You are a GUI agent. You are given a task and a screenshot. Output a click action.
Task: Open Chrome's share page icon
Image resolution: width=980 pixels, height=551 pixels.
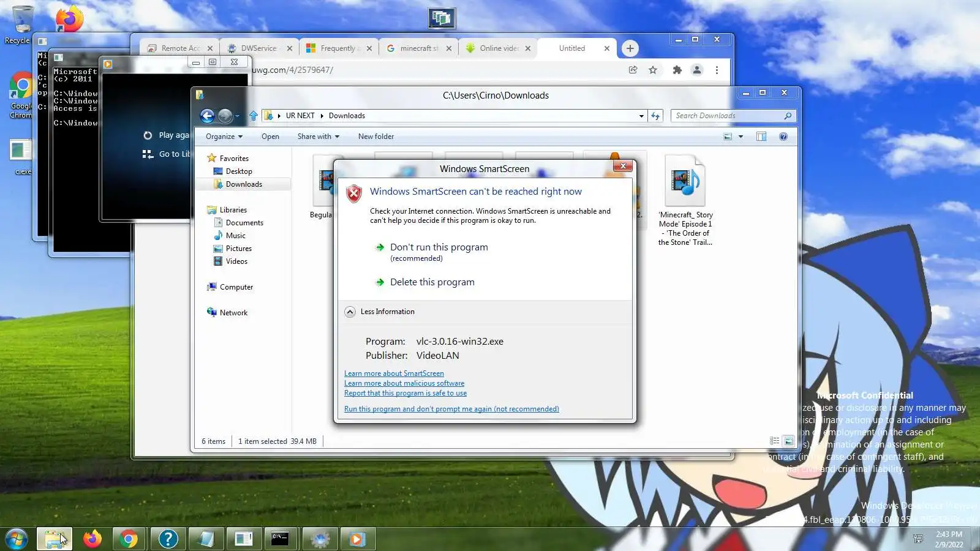(633, 70)
